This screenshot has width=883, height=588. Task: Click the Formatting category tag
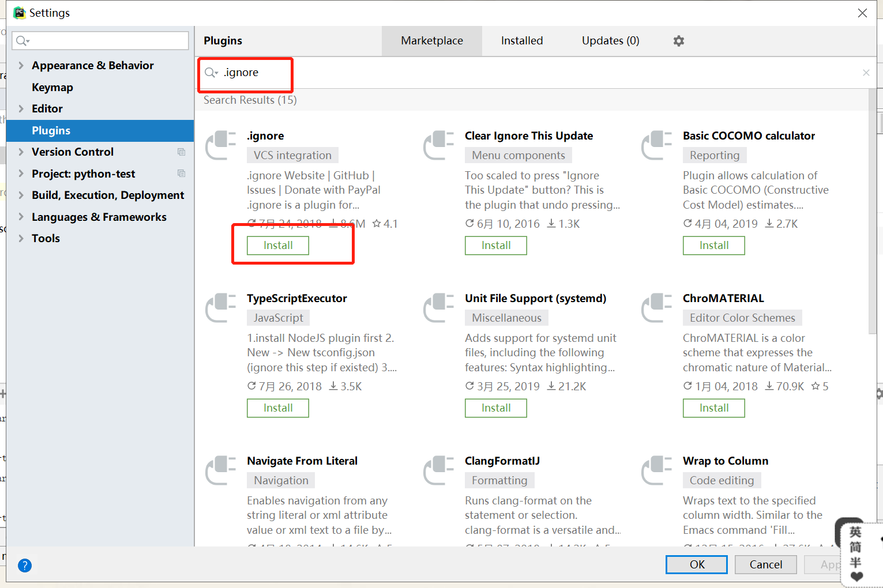499,480
